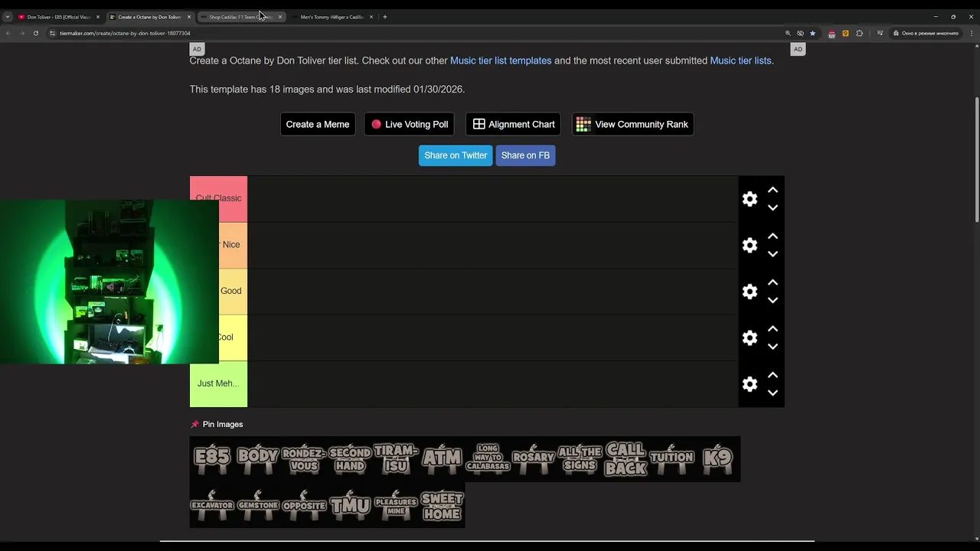Select the TIRAMISU song image

click(396, 458)
